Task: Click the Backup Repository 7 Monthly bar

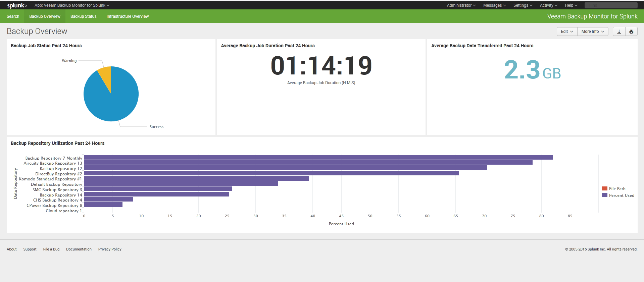Action: (318, 157)
